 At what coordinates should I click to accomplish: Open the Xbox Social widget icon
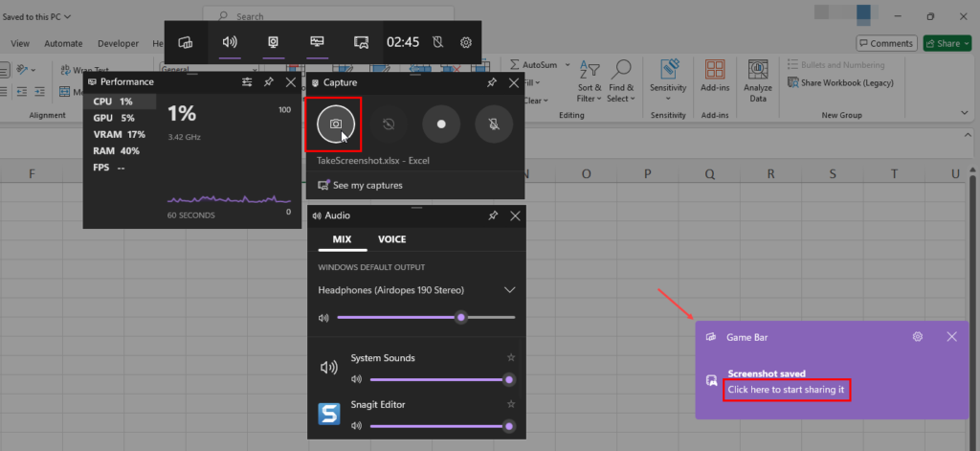click(361, 42)
